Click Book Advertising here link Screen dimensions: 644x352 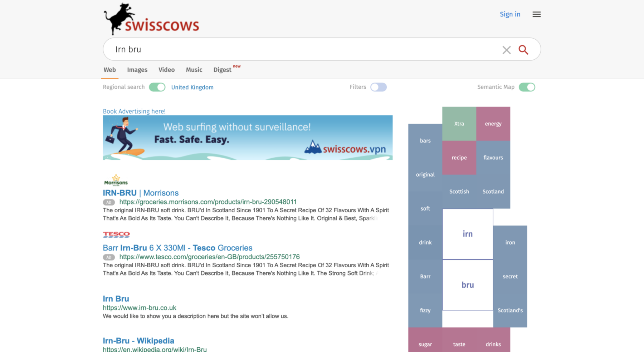point(134,111)
